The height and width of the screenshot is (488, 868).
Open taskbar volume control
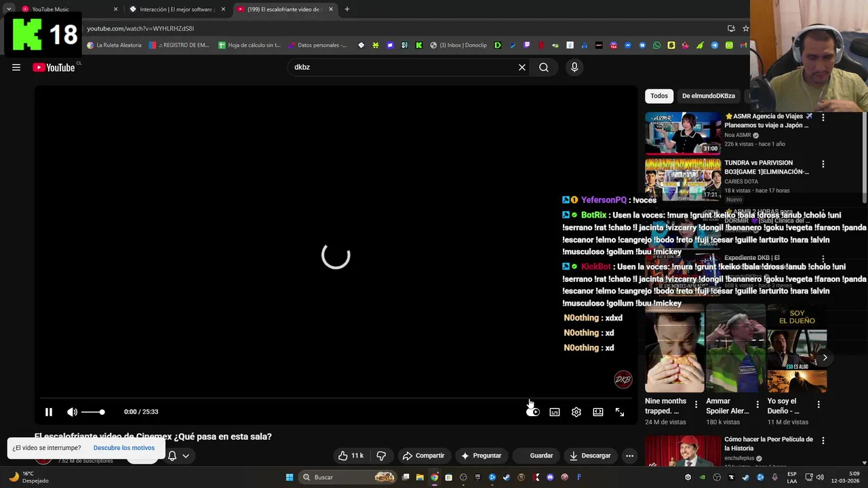[820, 477]
